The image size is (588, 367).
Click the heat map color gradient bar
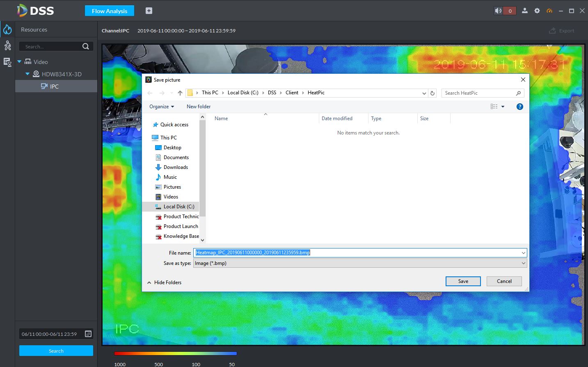click(175, 353)
